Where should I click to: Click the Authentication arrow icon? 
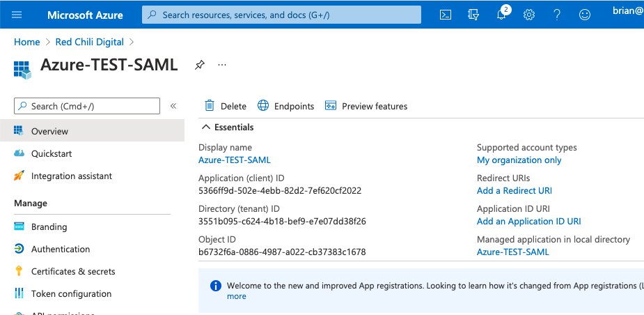tap(19, 249)
